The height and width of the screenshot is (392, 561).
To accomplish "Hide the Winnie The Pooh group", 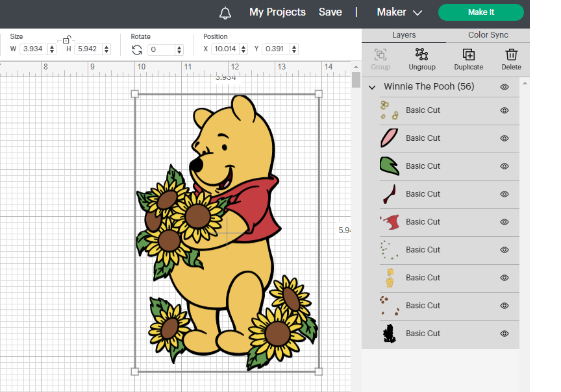I will [505, 87].
